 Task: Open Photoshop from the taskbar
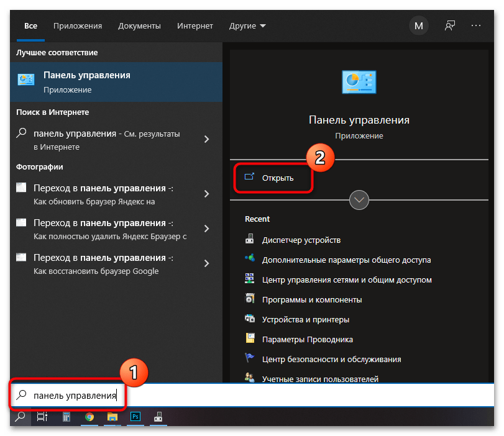pos(135,417)
